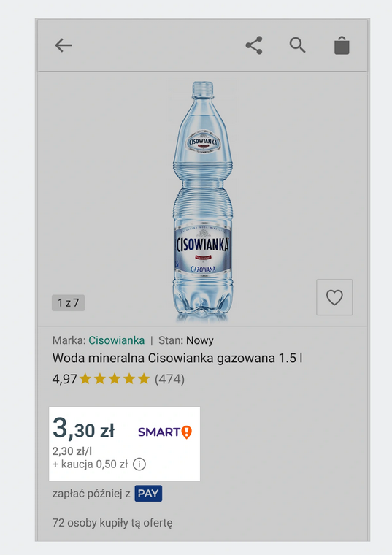Go back with the left arrow icon

(64, 45)
